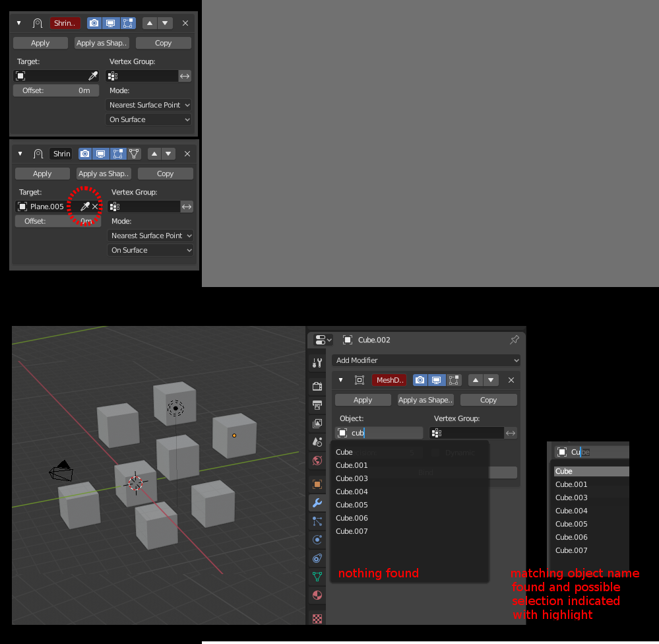
Task: Collapse the MeshDeform modifier panel
Action: [x=340, y=380]
